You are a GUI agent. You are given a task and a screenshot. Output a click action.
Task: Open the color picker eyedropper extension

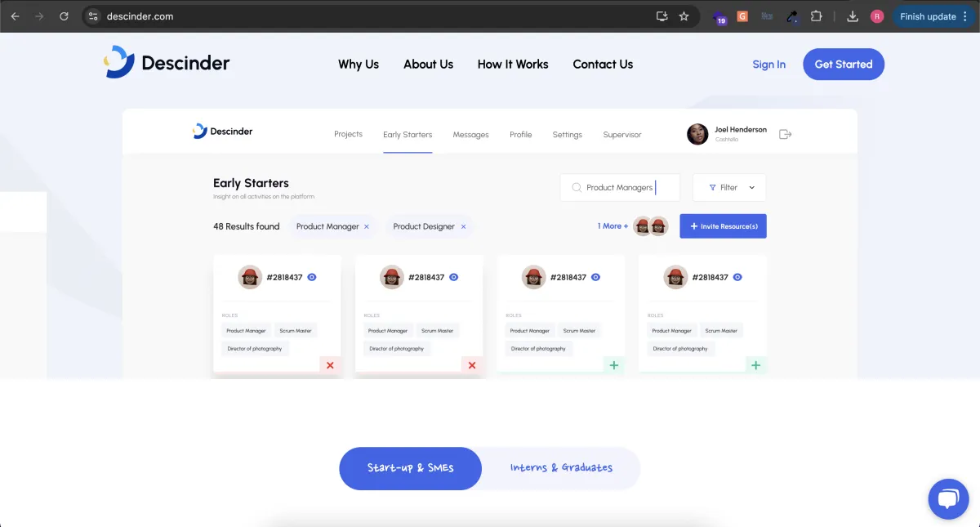[791, 16]
